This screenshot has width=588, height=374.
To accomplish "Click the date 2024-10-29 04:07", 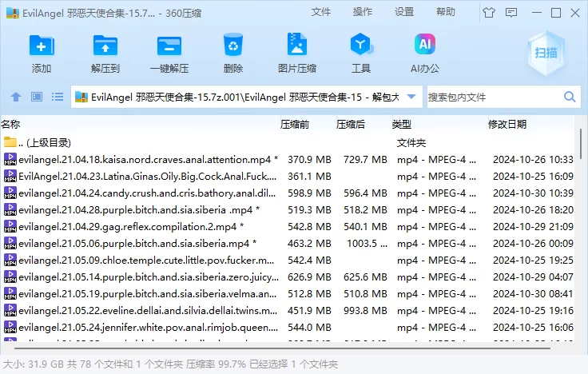I will coord(533,277).
